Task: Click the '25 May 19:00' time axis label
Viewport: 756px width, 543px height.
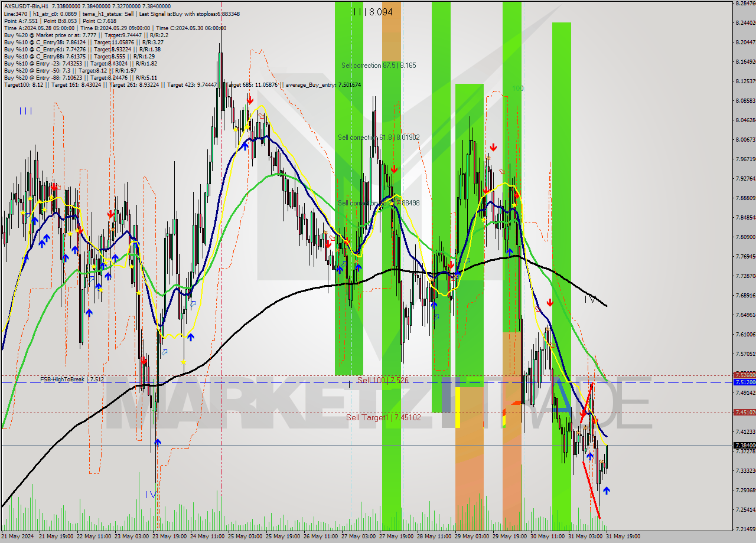Action: coord(283,537)
